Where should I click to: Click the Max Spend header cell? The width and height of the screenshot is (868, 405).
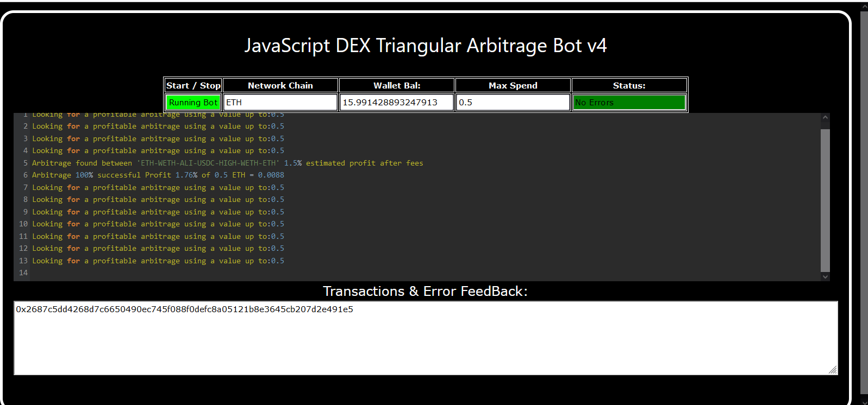coord(513,85)
